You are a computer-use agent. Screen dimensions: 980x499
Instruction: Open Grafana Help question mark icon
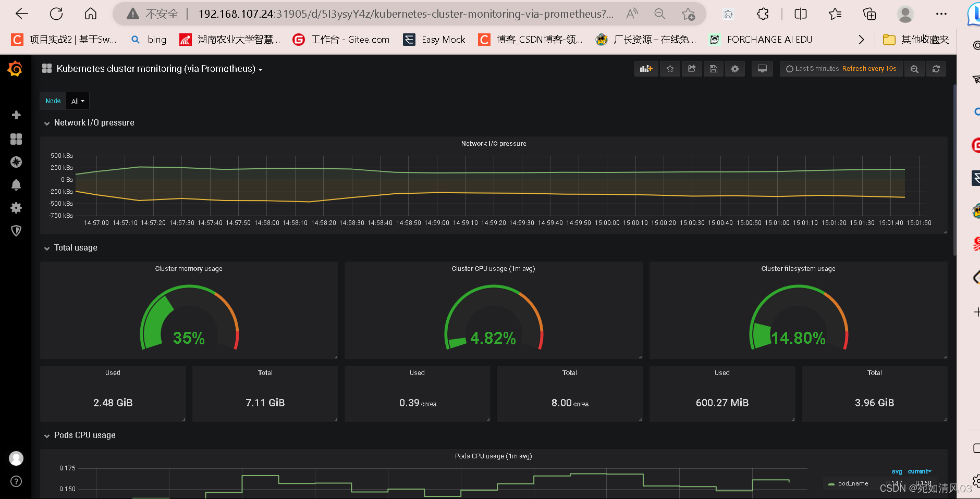[16, 481]
